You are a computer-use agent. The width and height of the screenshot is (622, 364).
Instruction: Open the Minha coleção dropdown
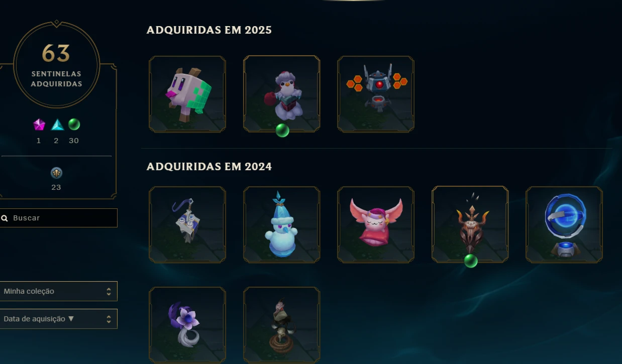coord(58,291)
